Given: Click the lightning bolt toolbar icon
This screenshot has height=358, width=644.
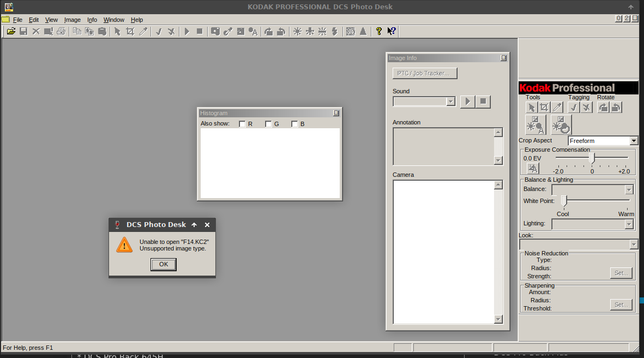Looking at the screenshot, I should (x=335, y=31).
